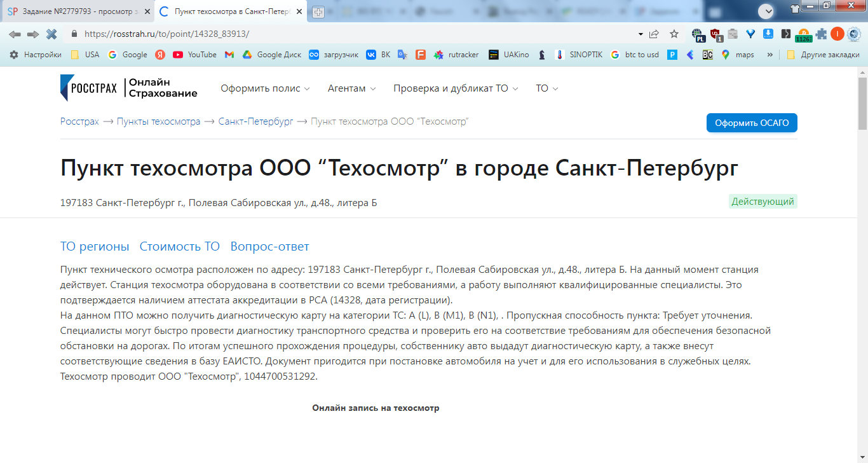Open the Extensions puzzle piece menu
Image resolution: width=868 pixels, height=463 pixels.
coord(822,34)
